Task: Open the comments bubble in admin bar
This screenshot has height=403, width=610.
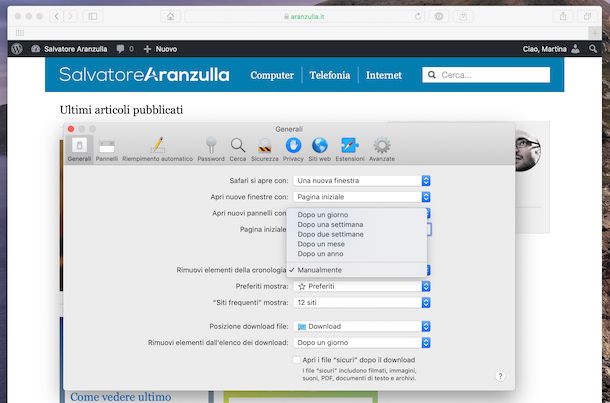Action: pos(125,49)
